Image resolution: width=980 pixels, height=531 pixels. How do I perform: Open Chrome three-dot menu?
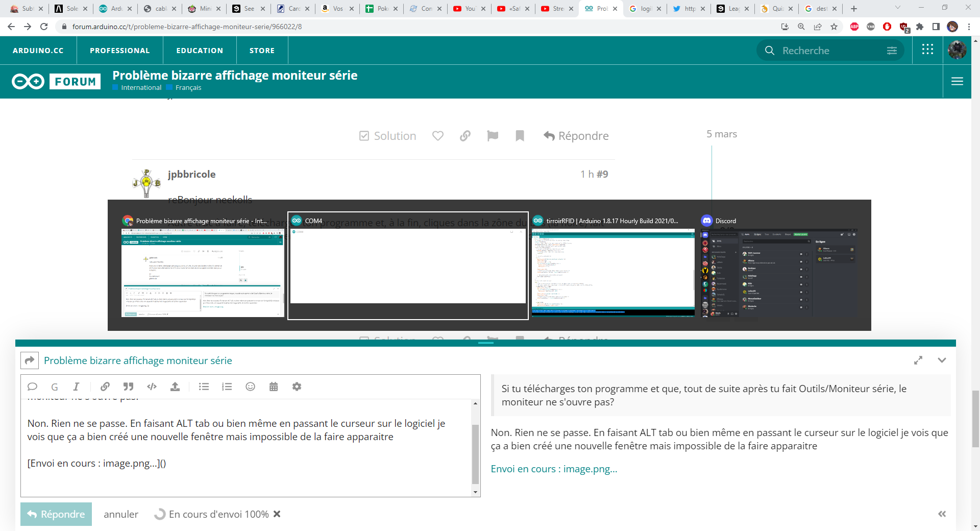point(969,27)
